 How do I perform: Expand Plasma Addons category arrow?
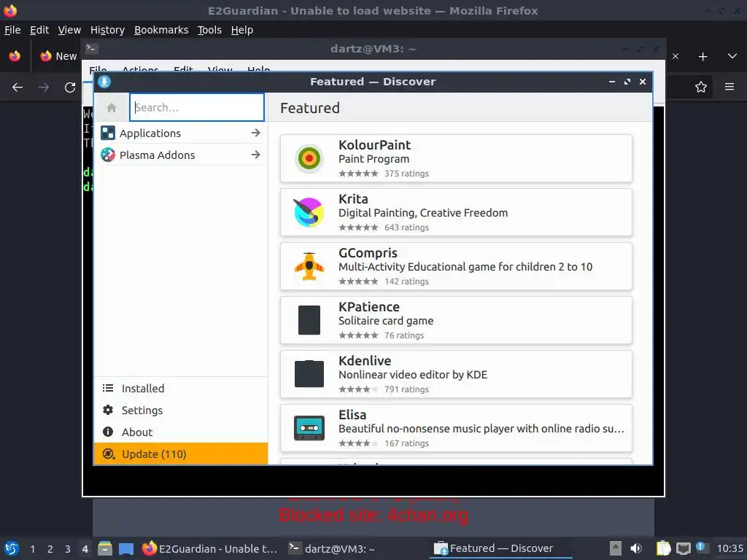(x=256, y=155)
